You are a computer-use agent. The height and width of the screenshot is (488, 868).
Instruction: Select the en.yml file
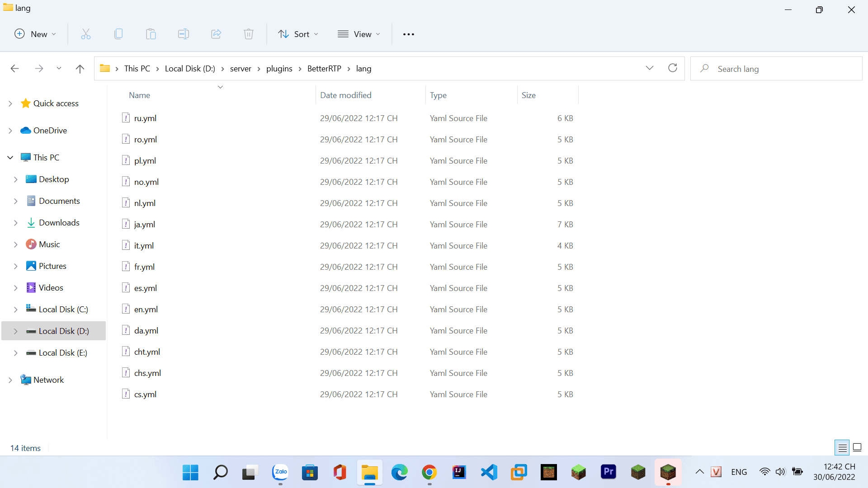point(146,310)
